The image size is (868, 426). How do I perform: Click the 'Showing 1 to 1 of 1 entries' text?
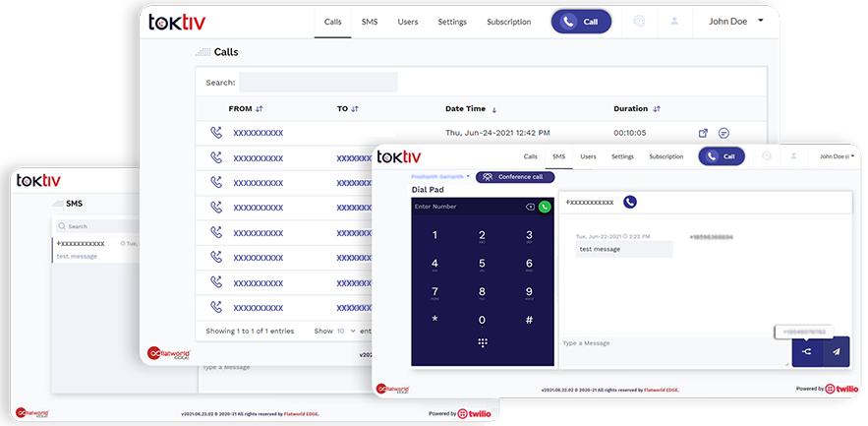250,331
